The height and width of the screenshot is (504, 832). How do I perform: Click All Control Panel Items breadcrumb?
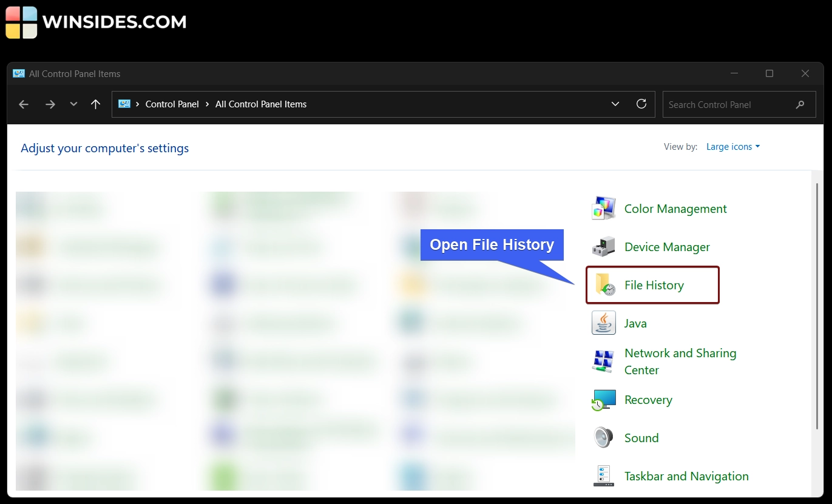(x=261, y=104)
